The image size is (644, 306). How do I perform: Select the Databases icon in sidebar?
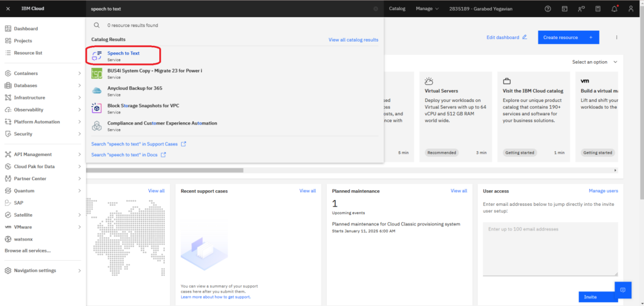click(8, 86)
